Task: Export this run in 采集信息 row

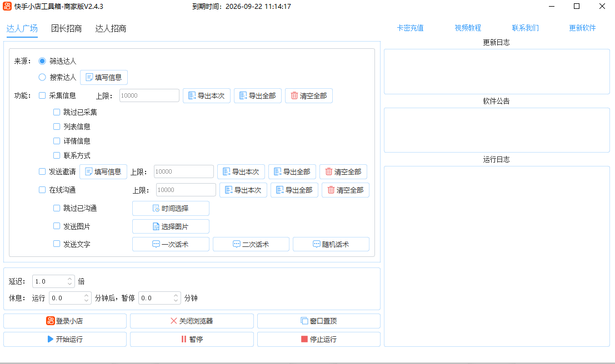Action: tap(207, 96)
